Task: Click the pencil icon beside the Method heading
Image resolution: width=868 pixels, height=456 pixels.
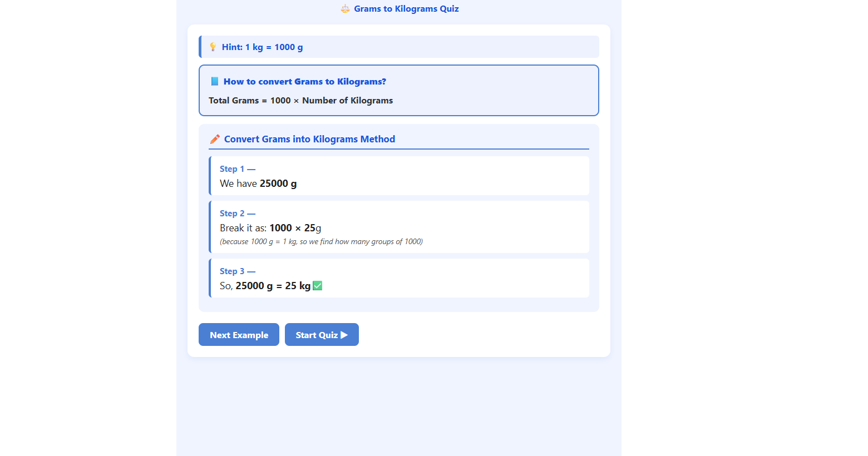Action: click(x=215, y=139)
